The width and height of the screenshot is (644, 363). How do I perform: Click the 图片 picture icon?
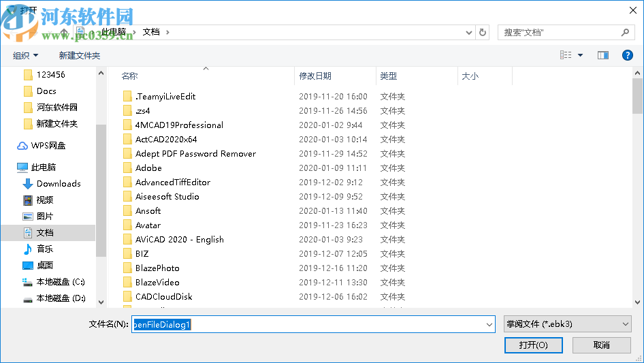(x=27, y=217)
